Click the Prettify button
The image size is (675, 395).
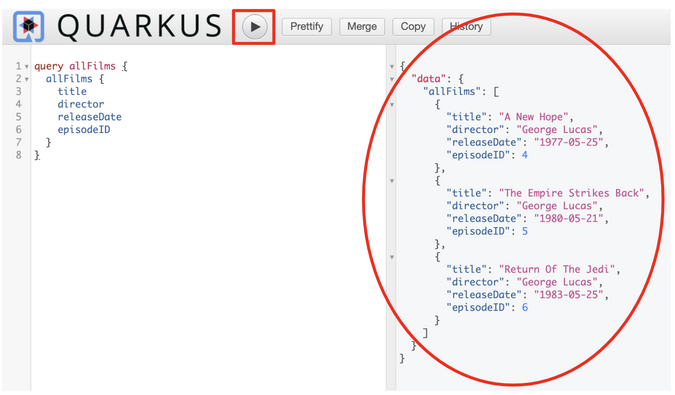[x=307, y=27]
